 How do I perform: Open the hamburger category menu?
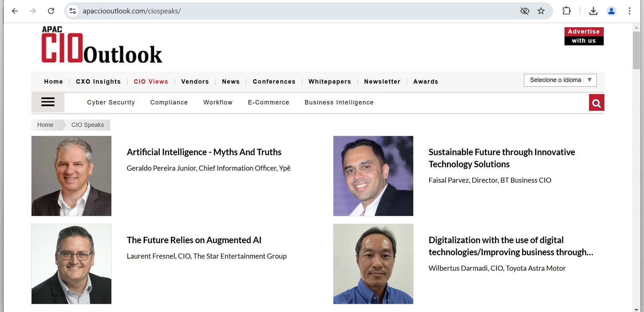48,102
